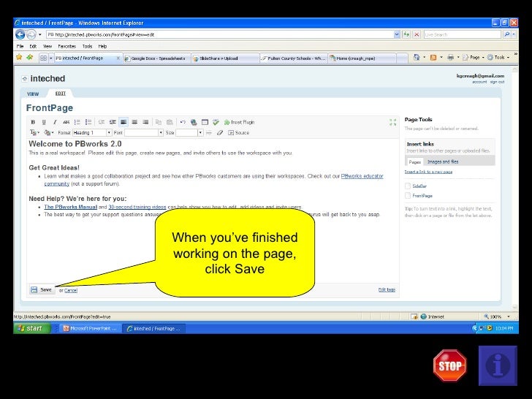
Task: Open the text color picker
Action: tap(34, 133)
